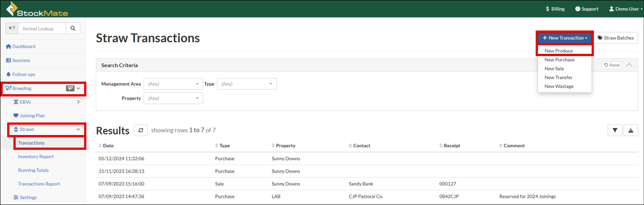This screenshot has width=644, height=205.
Task: Click the StockMate logo
Action: [x=37, y=9]
